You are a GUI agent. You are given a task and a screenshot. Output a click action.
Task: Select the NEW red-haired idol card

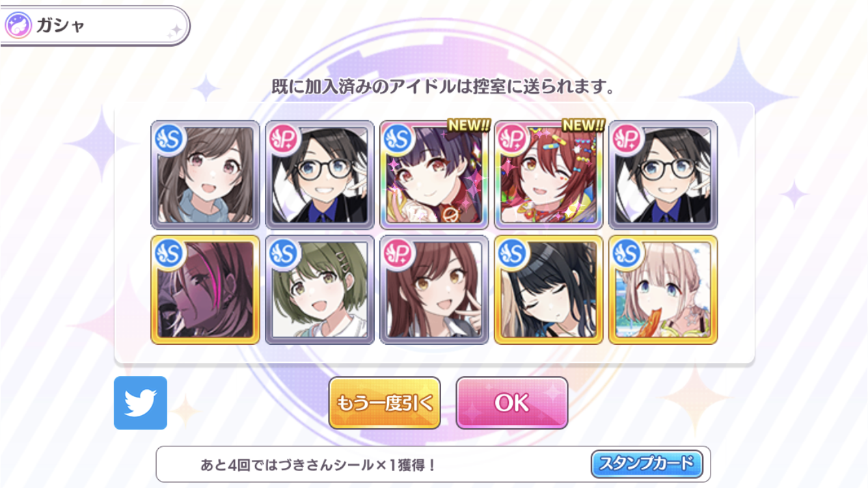[549, 175]
